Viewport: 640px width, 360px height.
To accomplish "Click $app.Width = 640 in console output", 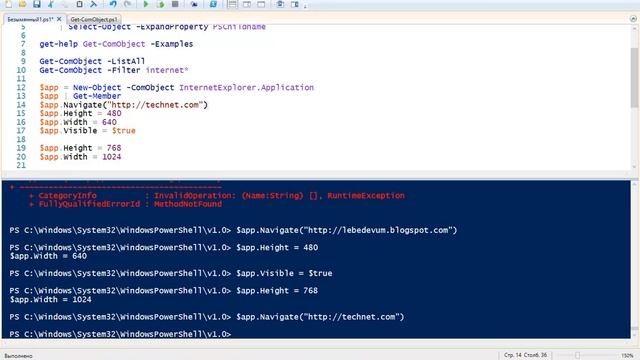I will click(48, 256).
